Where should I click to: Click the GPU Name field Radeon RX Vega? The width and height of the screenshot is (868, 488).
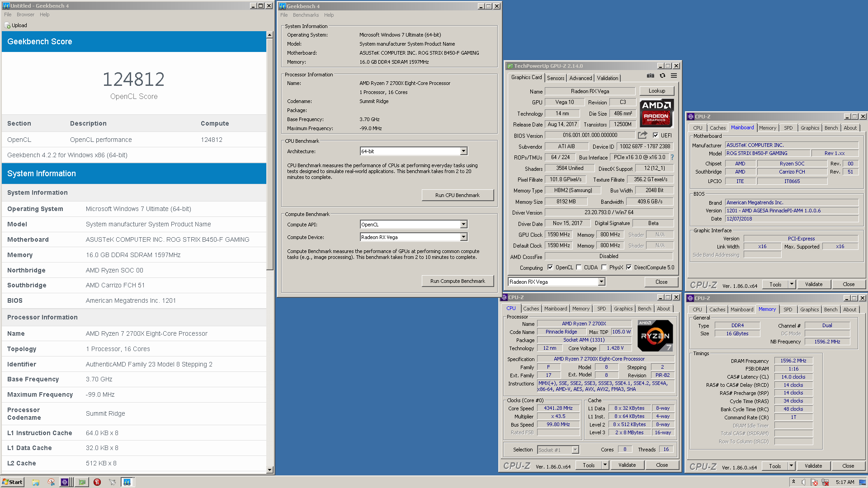pos(590,91)
